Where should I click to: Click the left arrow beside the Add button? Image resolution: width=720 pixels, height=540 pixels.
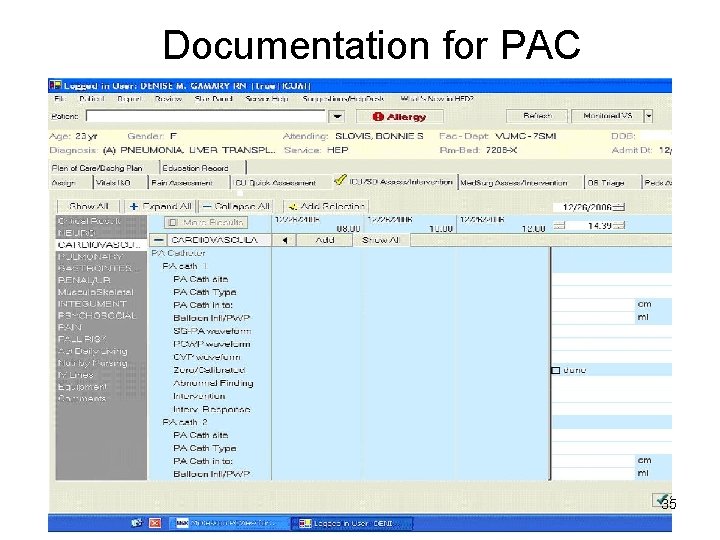tap(285, 240)
